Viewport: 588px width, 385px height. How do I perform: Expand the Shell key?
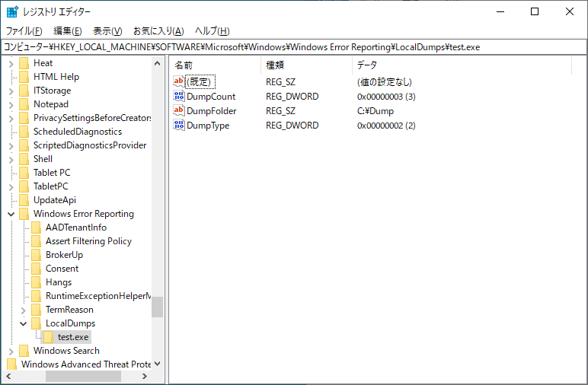[11, 160]
